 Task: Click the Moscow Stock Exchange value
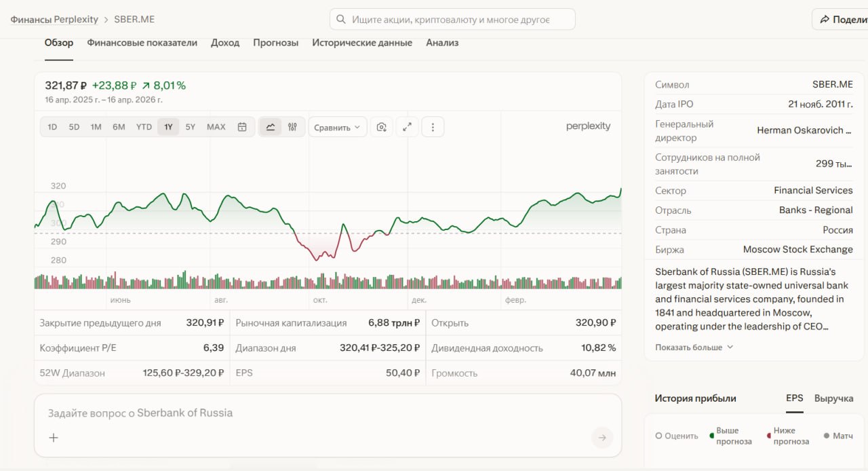(x=798, y=249)
